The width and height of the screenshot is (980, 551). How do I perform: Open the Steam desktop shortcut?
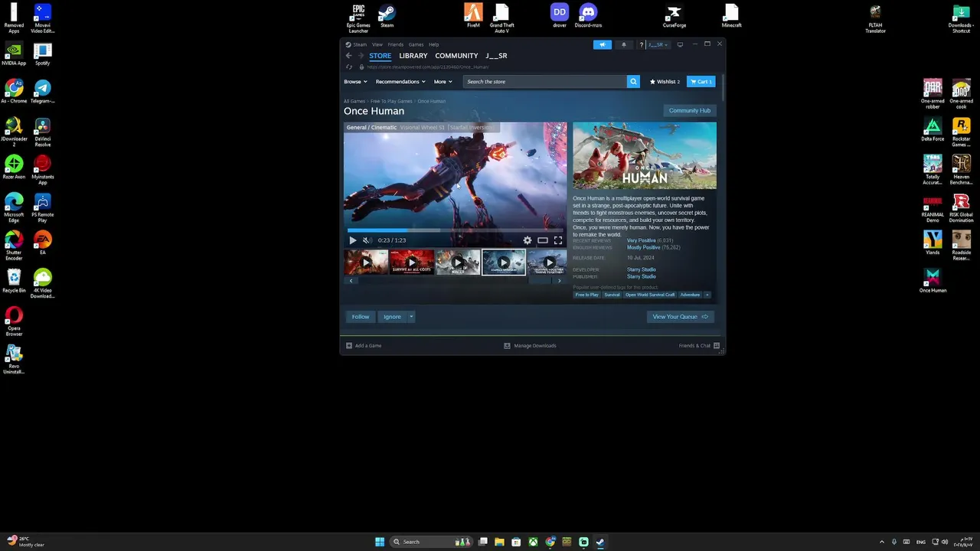point(387,16)
